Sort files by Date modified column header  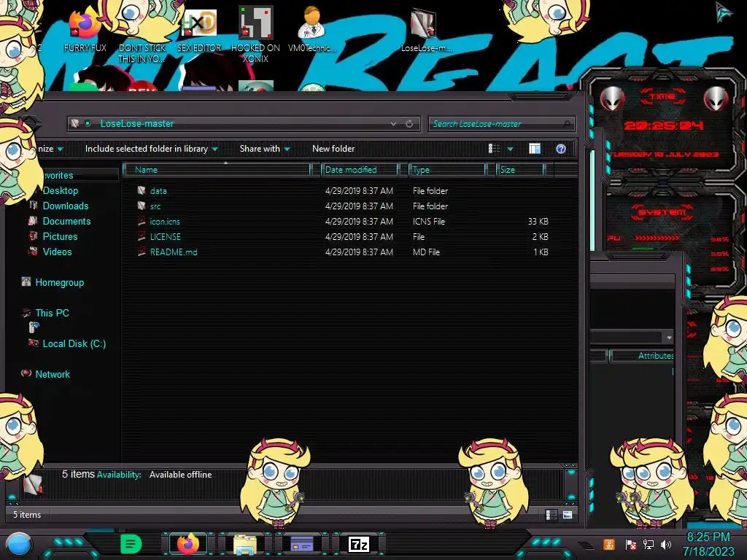[x=360, y=170]
